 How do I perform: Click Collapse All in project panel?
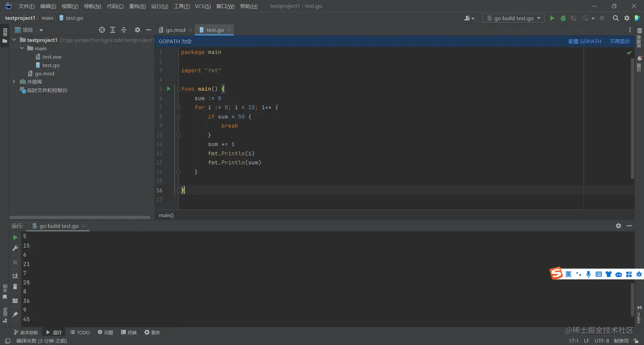click(x=124, y=30)
